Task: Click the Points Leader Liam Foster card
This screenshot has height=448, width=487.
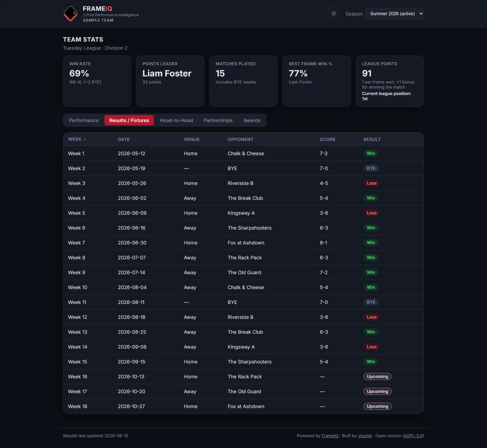Action: 170,81
